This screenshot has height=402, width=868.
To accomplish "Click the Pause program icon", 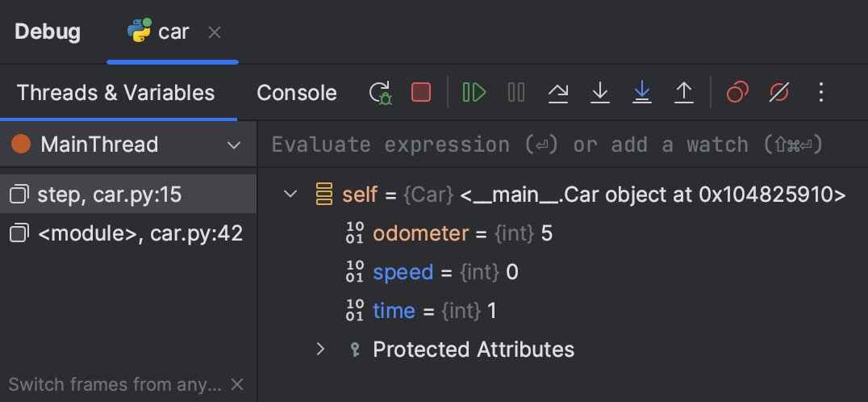I will click(x=516, y=93).
